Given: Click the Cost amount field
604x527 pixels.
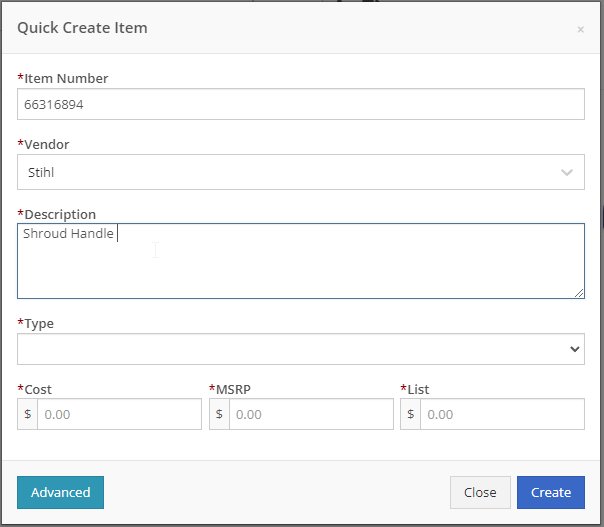Looking at the screenshot, I should 119,414.
